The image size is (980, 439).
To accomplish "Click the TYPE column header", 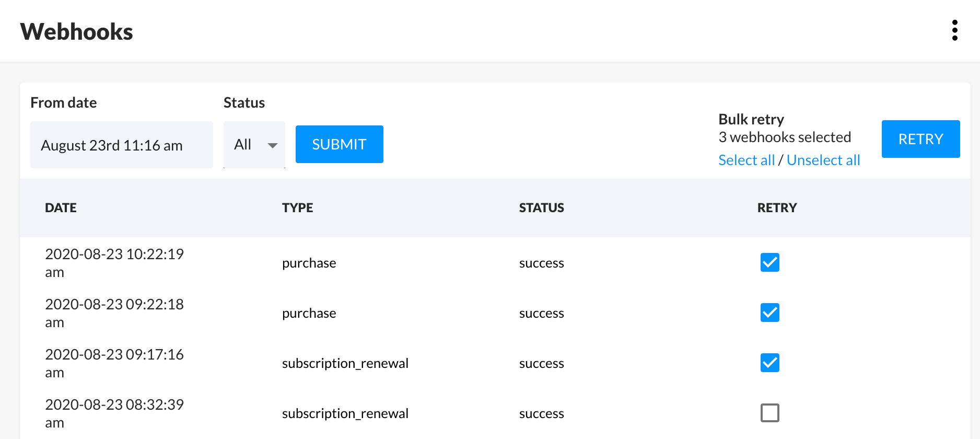I will (297, 208).
